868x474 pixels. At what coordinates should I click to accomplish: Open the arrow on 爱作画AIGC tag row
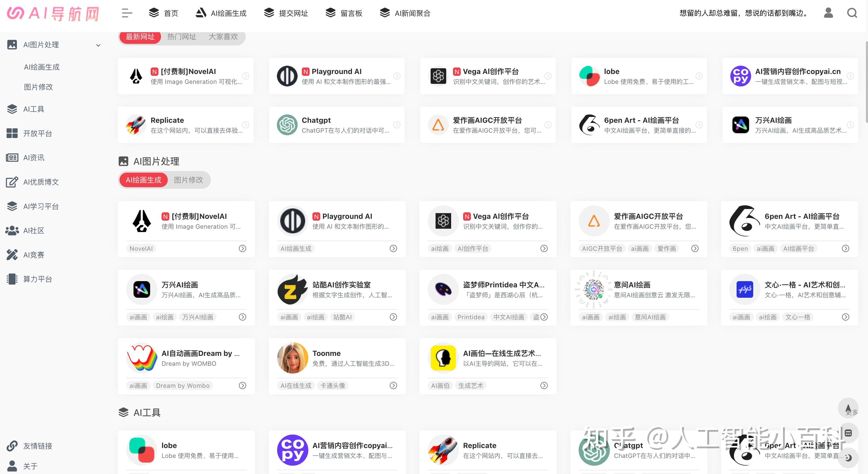click(x=695, y=249)
